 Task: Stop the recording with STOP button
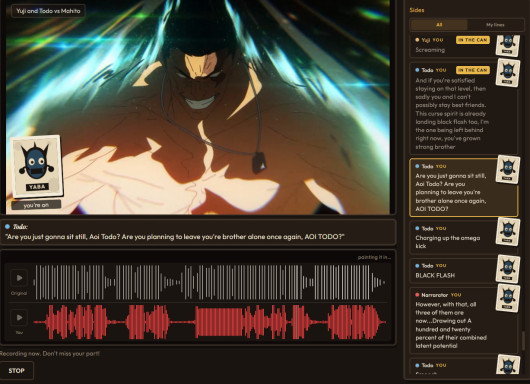(x=17, y=371)
